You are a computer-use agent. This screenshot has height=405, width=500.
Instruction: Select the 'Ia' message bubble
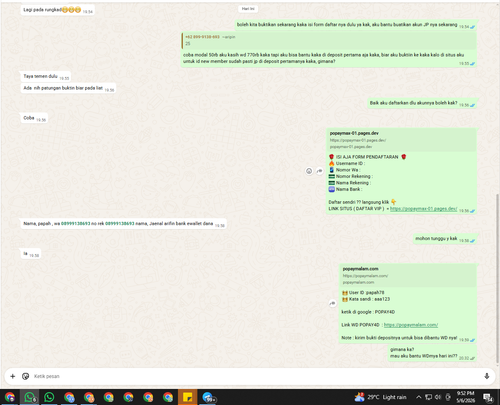click(31, 254)
